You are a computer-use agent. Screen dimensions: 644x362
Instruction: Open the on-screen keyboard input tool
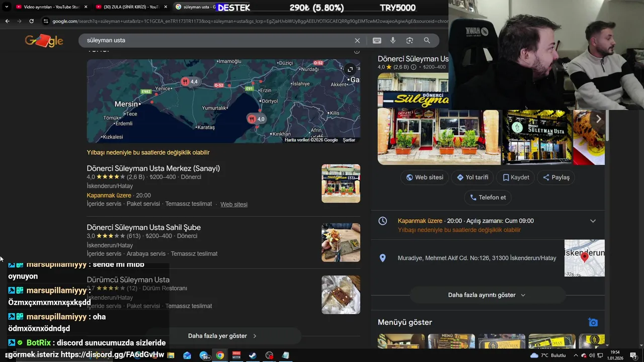point(377,40)
